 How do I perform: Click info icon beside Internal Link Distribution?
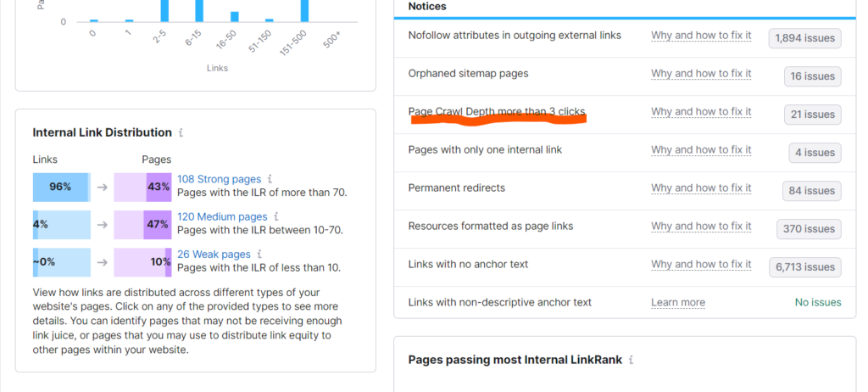[x=181, y=133]
